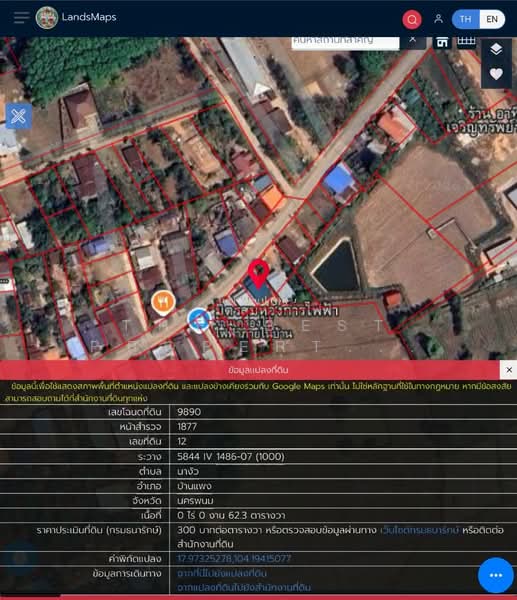
Task: Select map sheet value 5844 IV 1486-07
Action: point(231,457)
